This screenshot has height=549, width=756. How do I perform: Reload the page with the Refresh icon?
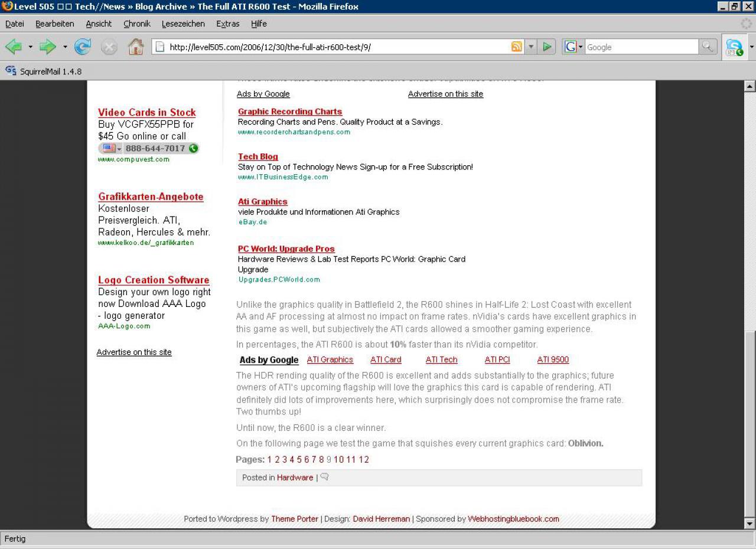click(x=83, y=47)
